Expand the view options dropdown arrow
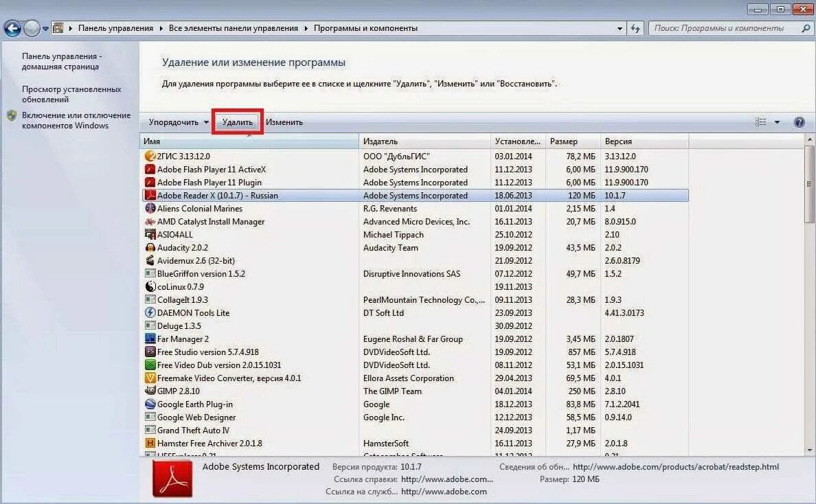This screenshot has width=816, height=504. coord(777,122)
